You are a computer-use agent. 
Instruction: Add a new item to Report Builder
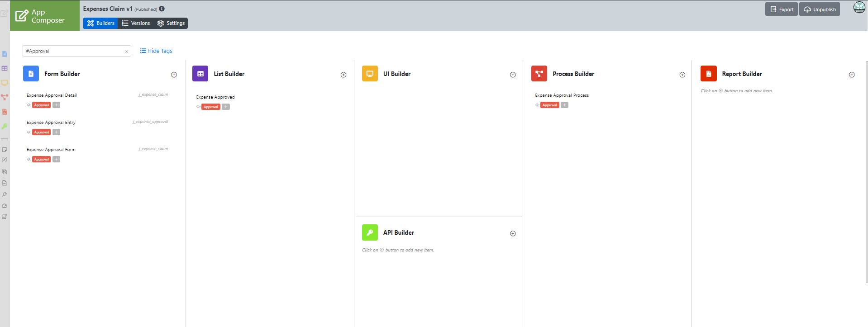pyautogui.click(x=852, y=75)
